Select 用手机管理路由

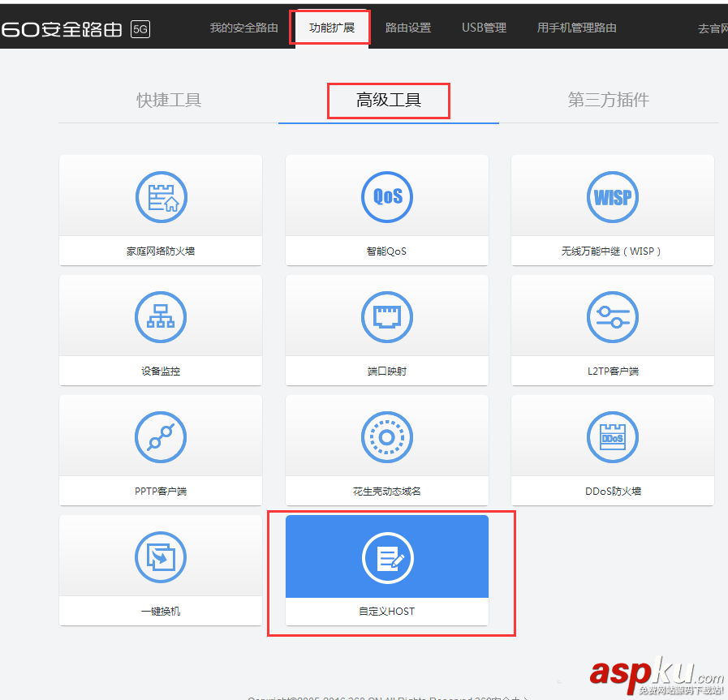click(x=576, y=27)
